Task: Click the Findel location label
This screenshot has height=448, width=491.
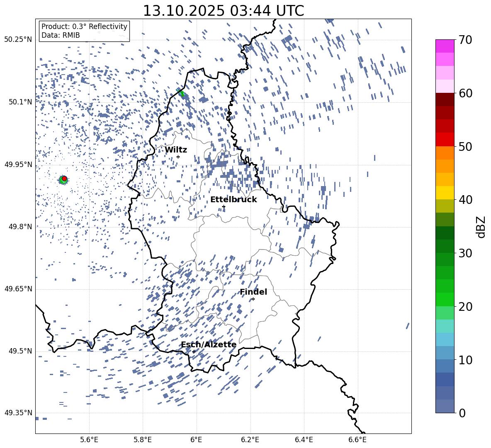Action: click(x=253, y=292)
